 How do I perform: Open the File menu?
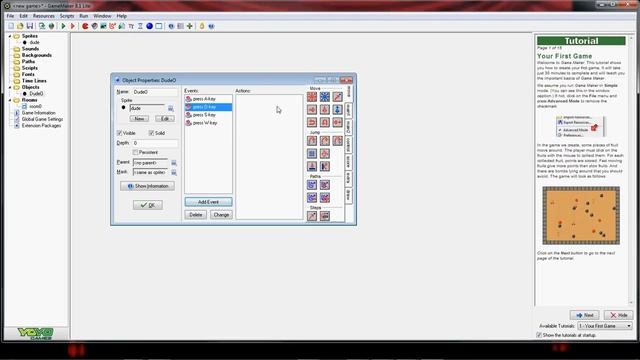click(x=10, y=16)
